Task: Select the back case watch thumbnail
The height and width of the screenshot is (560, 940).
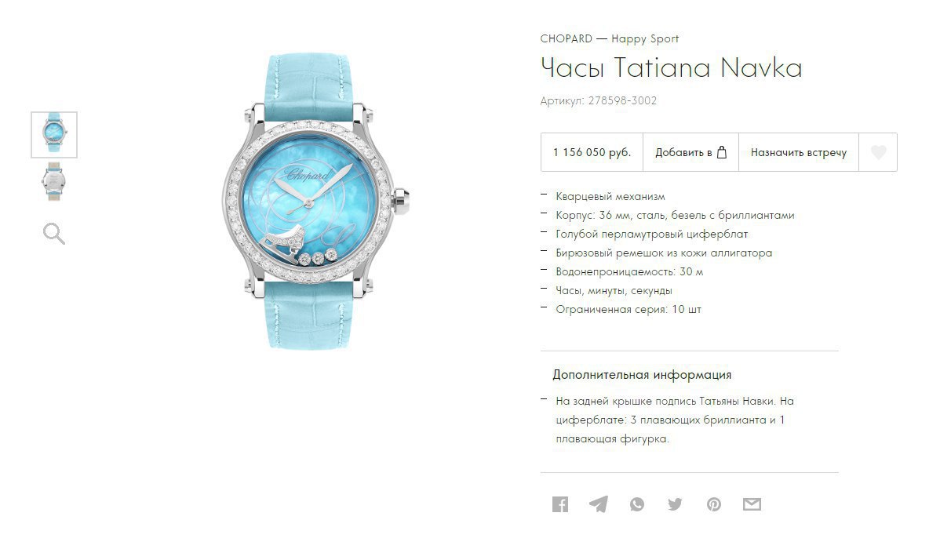Action: pos(54,181)
